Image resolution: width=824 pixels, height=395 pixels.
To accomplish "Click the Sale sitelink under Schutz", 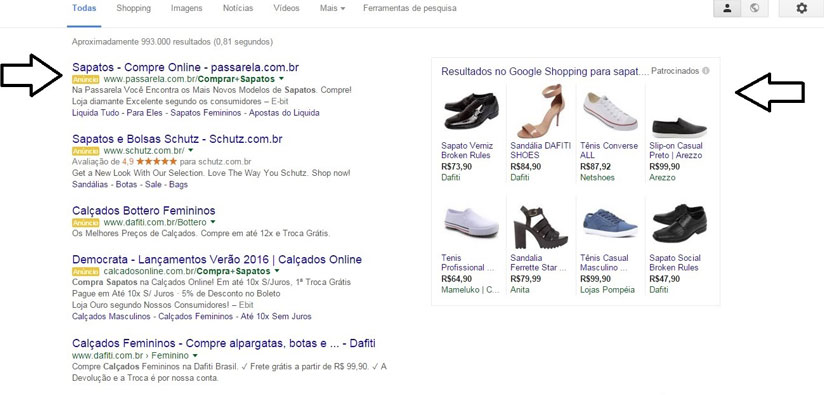I will click(153, 185).
